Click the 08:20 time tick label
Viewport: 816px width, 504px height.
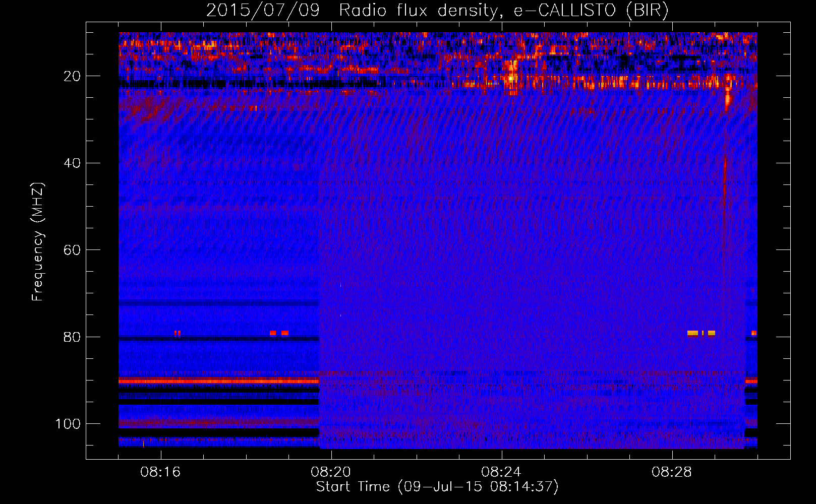click(331, 472)
